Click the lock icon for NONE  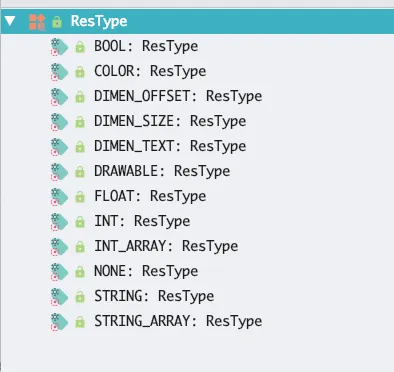tap(80, 272)
